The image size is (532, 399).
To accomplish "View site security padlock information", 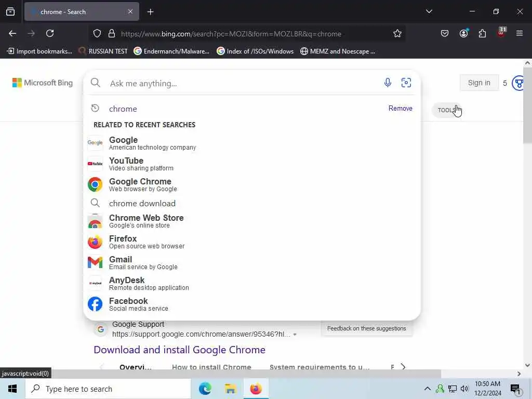I will click(112, 34).
